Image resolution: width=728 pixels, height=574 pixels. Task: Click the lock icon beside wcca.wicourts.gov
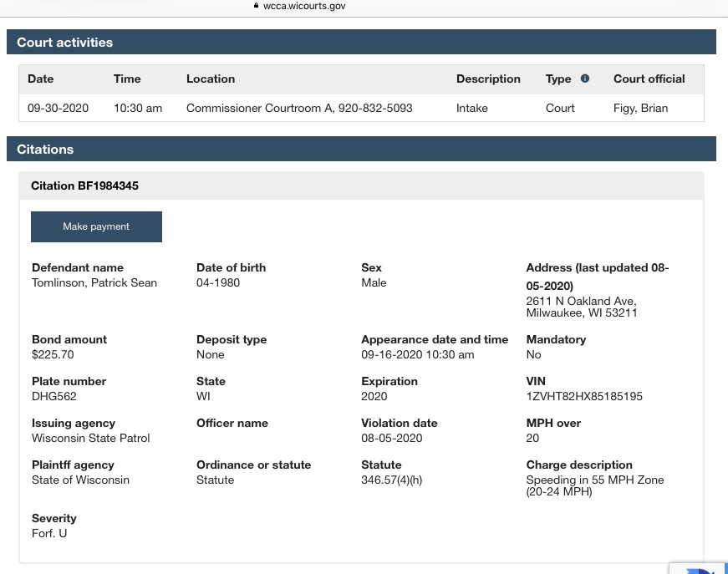pos(256,6)
